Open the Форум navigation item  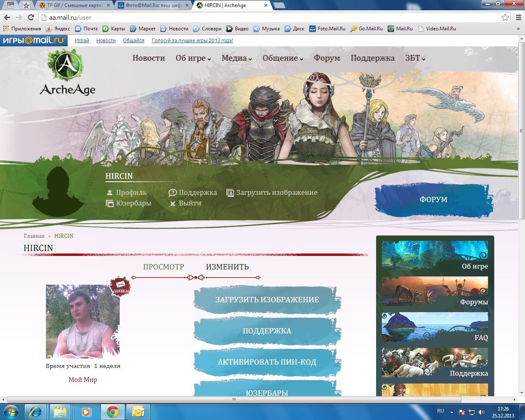[327, 58]
